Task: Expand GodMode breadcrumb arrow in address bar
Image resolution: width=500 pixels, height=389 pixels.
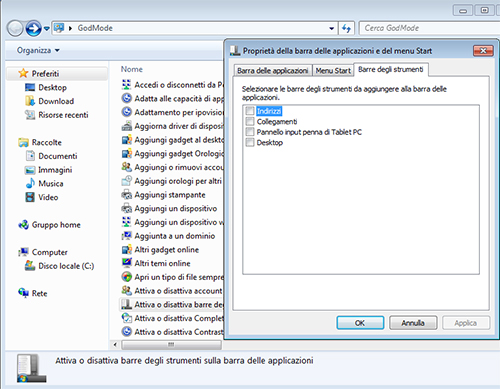Action: coord(70,28)
